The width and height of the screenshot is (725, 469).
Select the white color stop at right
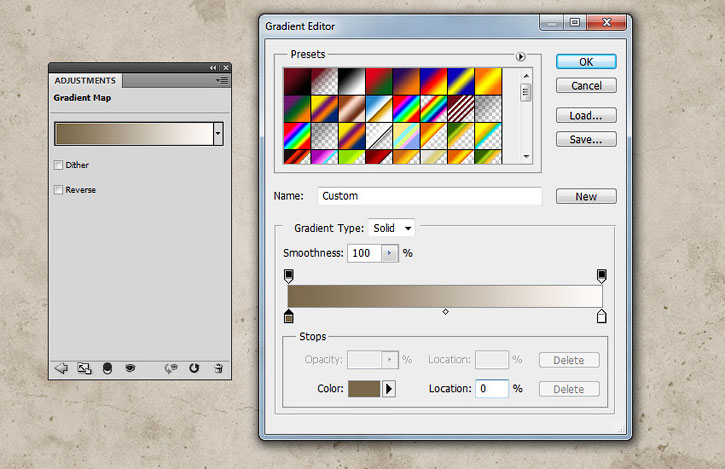[x=602, y=316]
